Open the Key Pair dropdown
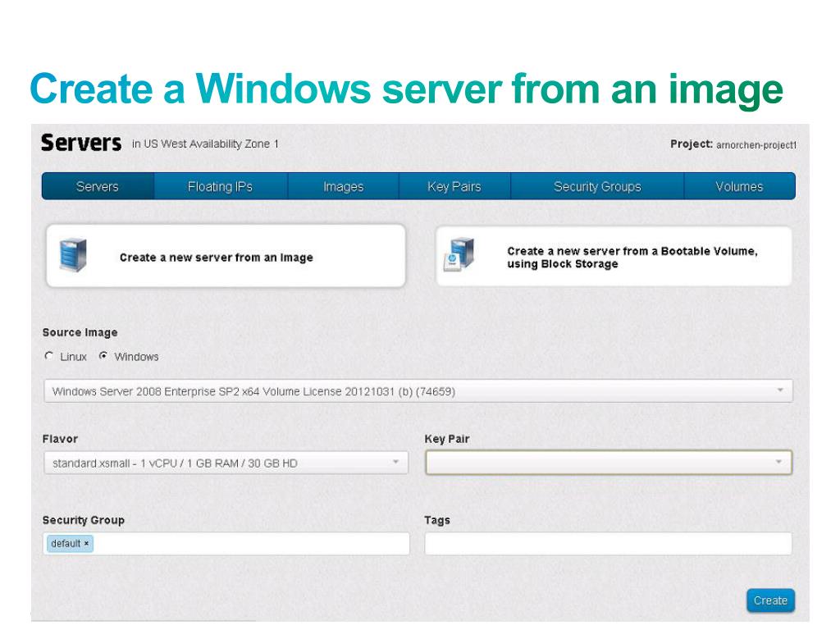The image size is (840, 630). click(609, 463)
